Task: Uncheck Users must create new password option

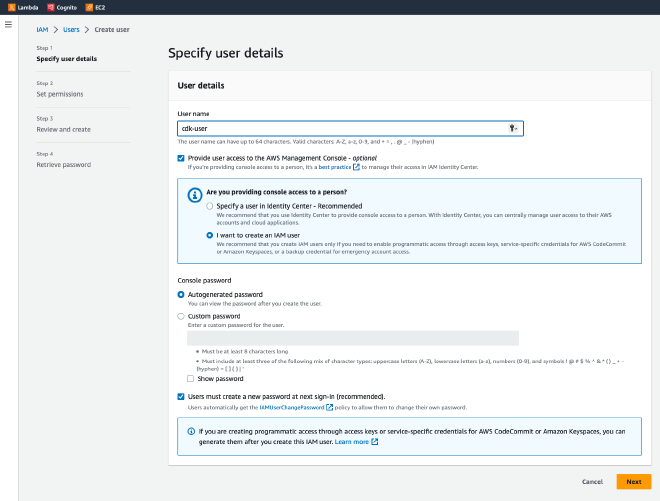Action: click(181, 397)
